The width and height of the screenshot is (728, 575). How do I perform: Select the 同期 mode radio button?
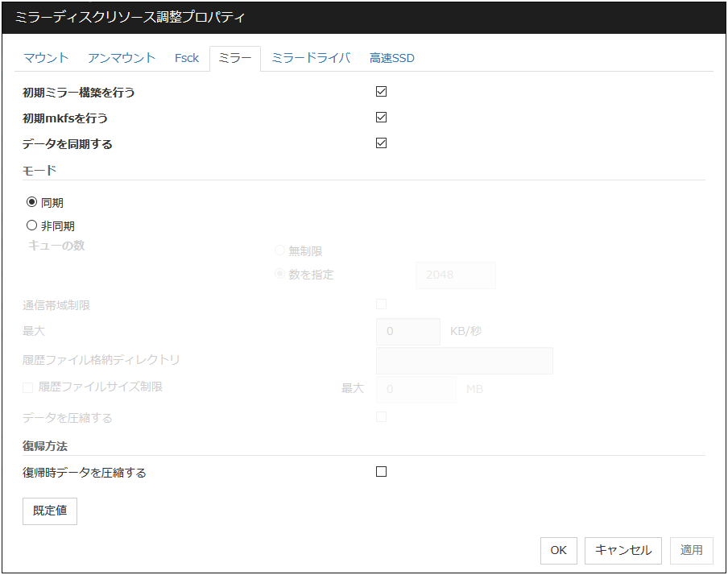click(x=32, y=202)
